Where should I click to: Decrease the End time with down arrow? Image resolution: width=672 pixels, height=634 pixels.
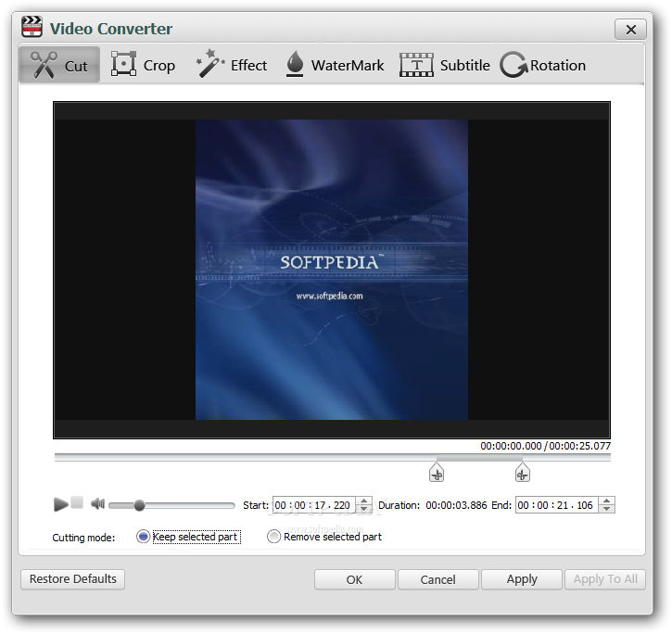(x=606, y=509)
